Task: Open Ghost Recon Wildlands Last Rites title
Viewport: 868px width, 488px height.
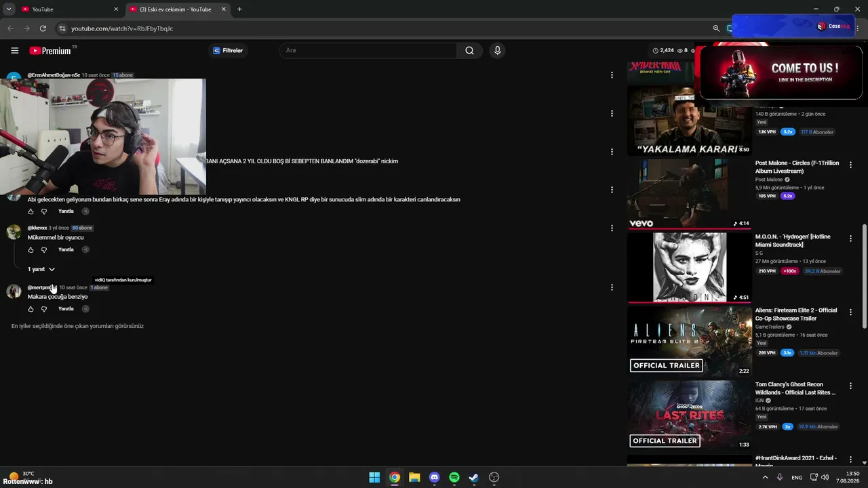Action: pos(795,388)
